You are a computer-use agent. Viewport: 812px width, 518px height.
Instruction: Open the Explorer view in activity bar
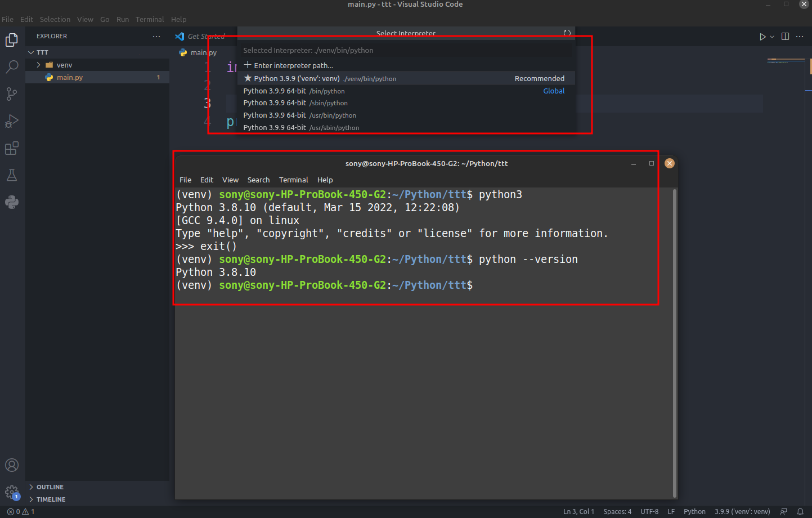tap(12, 40)
